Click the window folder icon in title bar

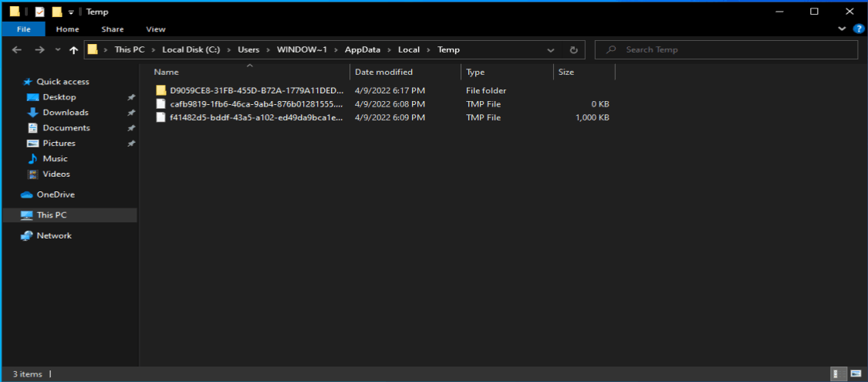coord(15,12)
